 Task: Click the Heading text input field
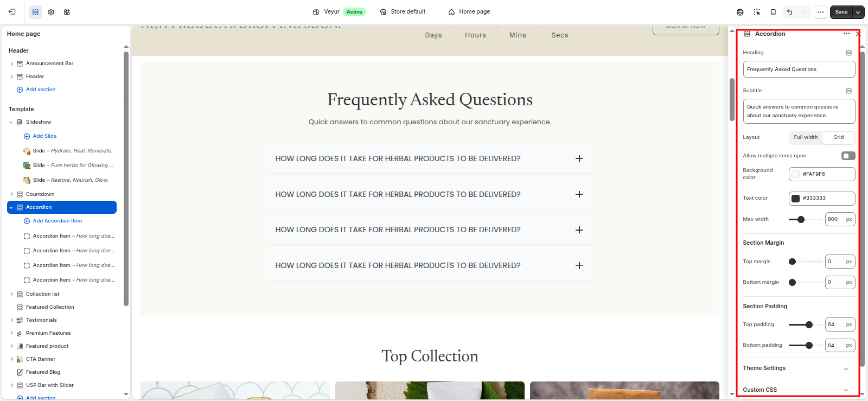tap(799, 69)
